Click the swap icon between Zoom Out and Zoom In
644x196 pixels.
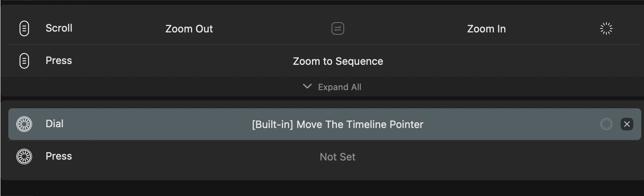(338, 28)
